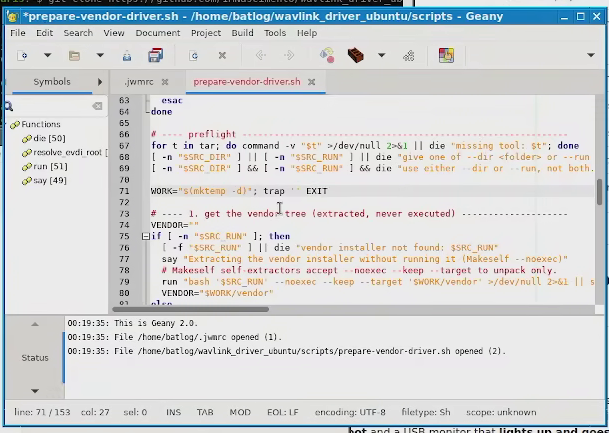Screen dimensions: 609x433
Task: Jump to die [50] function
Action: (49, 138)
